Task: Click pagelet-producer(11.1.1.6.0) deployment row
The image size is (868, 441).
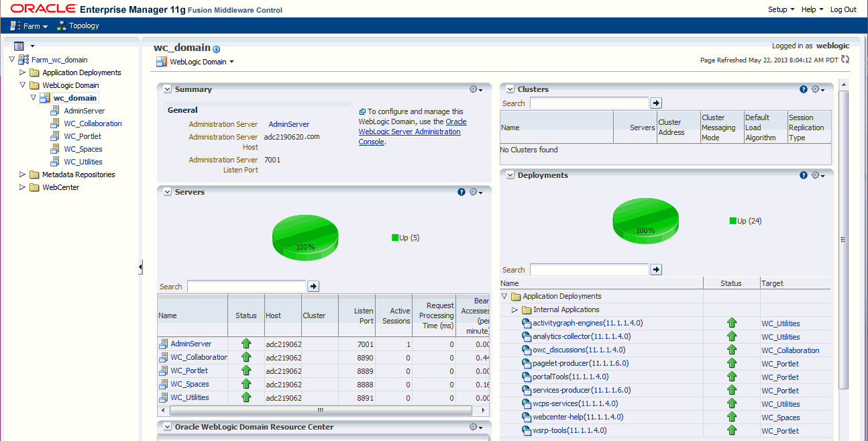Action: tap(665, 363)
